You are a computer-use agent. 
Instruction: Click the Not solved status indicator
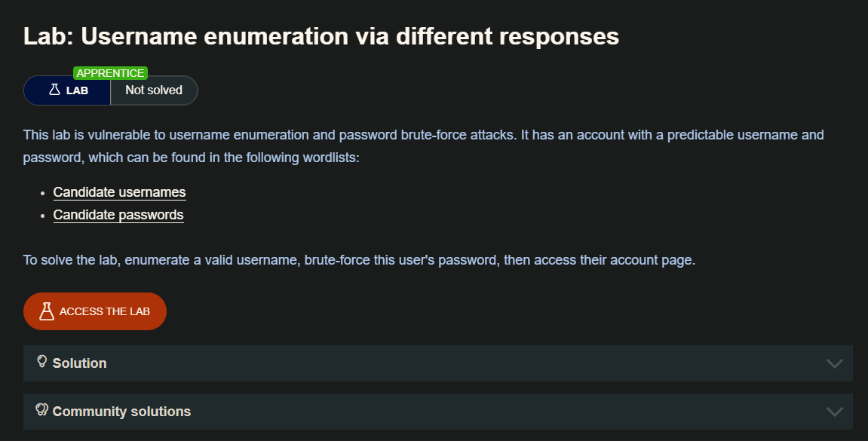click(154, 90)
